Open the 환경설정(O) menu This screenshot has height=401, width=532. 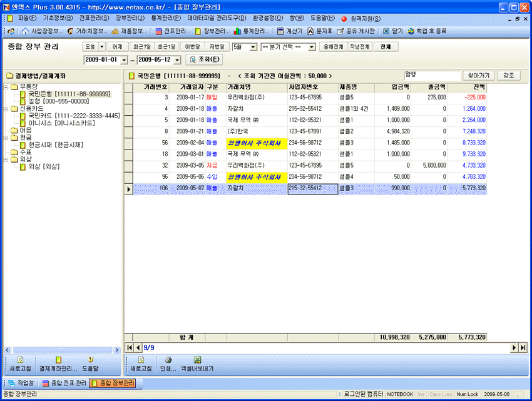point(268,18)
